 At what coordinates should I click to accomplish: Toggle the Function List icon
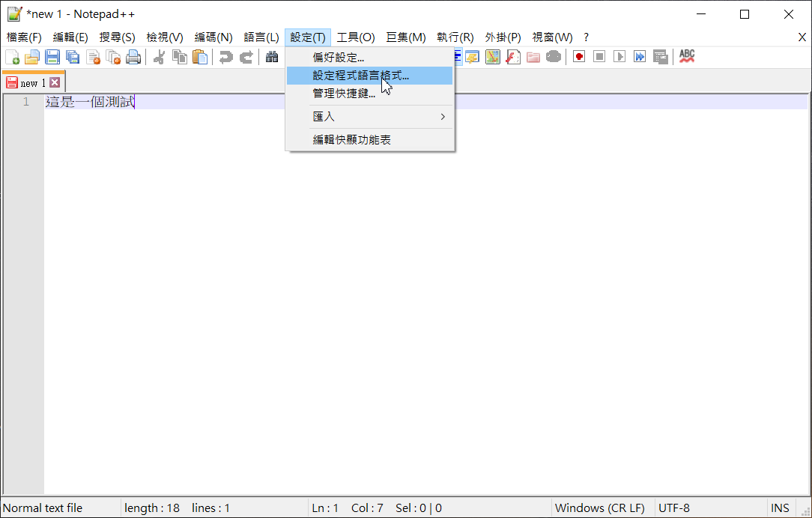click(x=512, y=57)
